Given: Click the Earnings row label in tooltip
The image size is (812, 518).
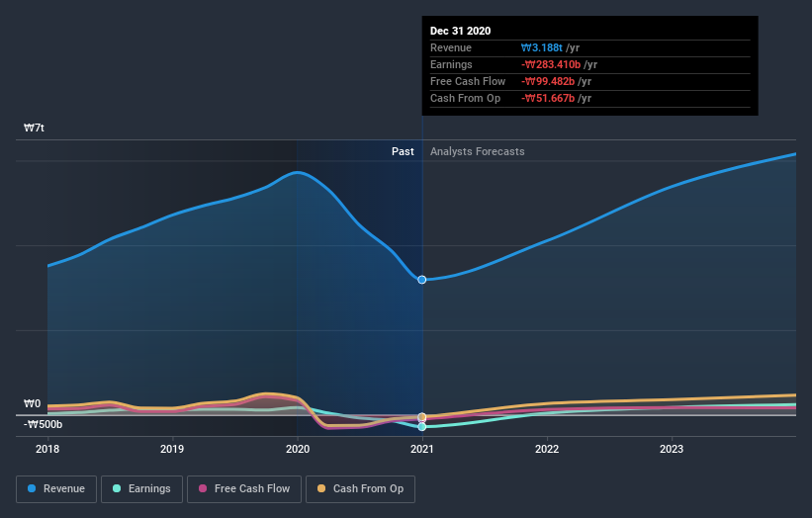Looking at the screenshot, I should [451, 64].
